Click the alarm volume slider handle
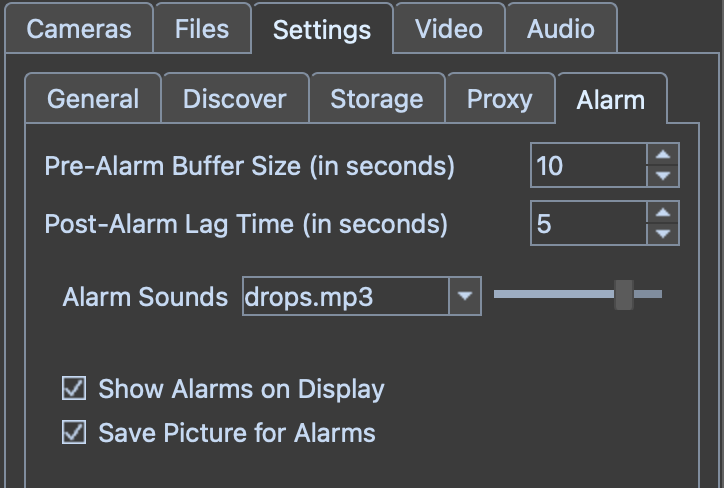724x488 pixels. [624, 294]
